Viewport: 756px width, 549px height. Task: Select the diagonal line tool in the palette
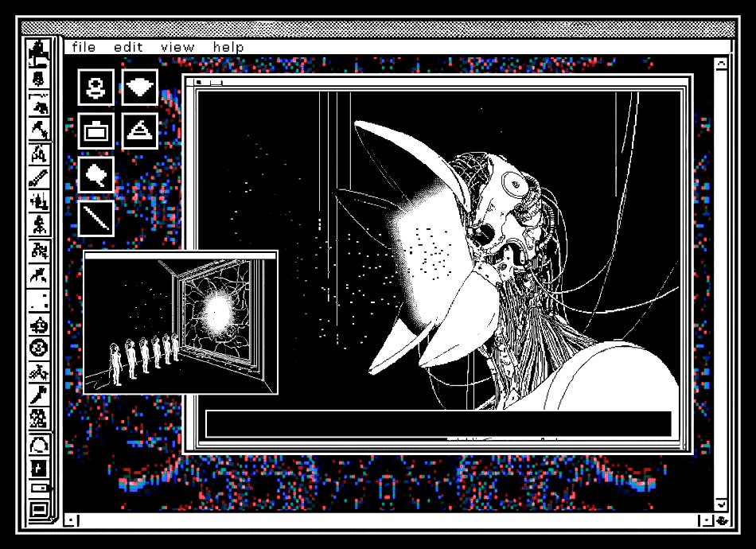tap(96, 218)
